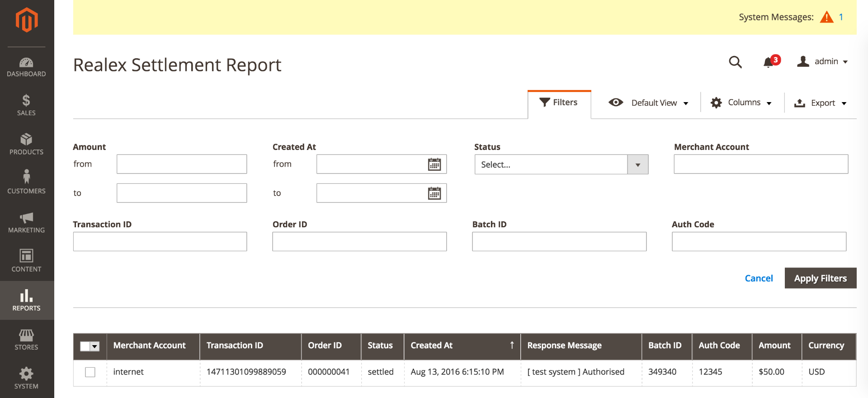
Task: Expand the Columns chooser dropdown
Action: (x=741, y=103)
